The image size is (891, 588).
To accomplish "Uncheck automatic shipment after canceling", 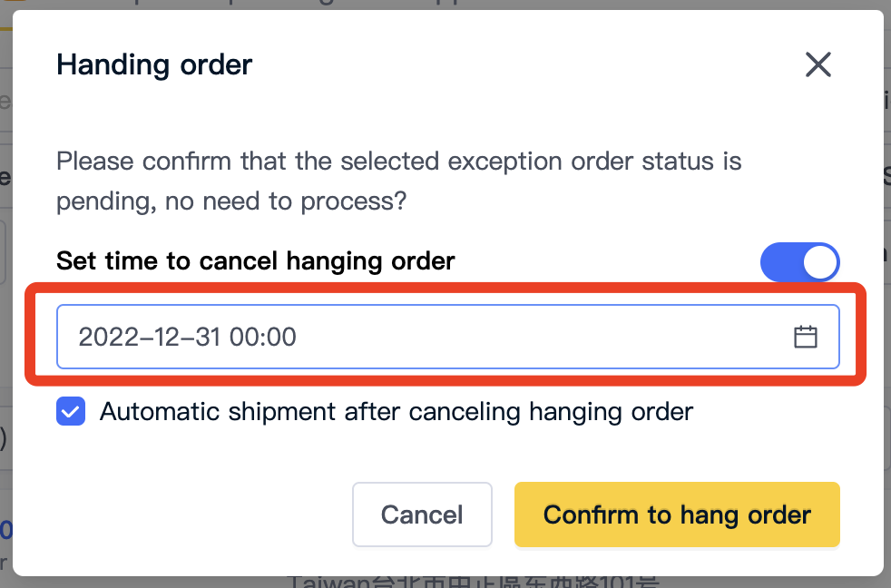I will point(71,411).
